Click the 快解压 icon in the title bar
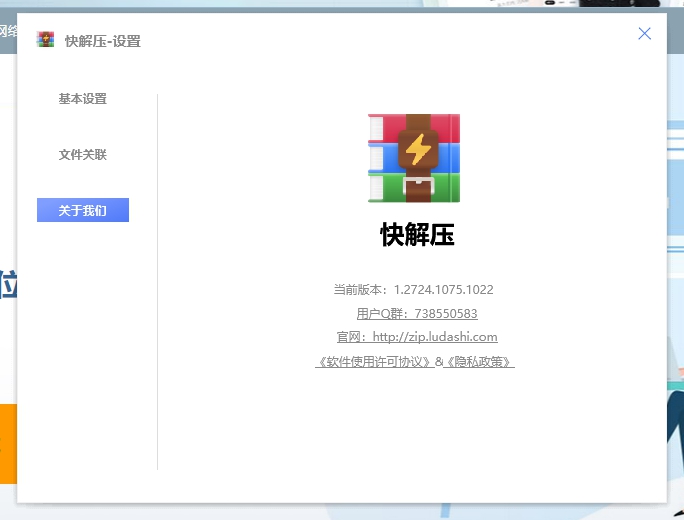Image resolution: width=684 pixels, height=520 pixels. coord(45,40)
